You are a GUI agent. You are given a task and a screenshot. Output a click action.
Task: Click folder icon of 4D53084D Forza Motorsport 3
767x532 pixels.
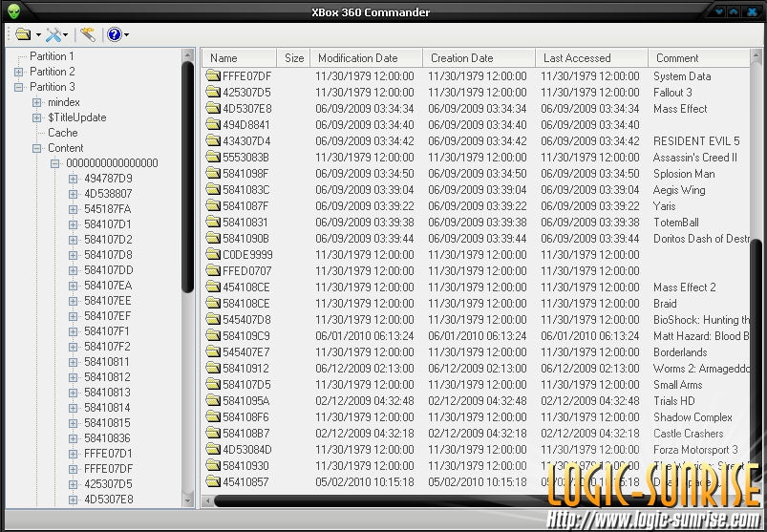tap(213, 449)
